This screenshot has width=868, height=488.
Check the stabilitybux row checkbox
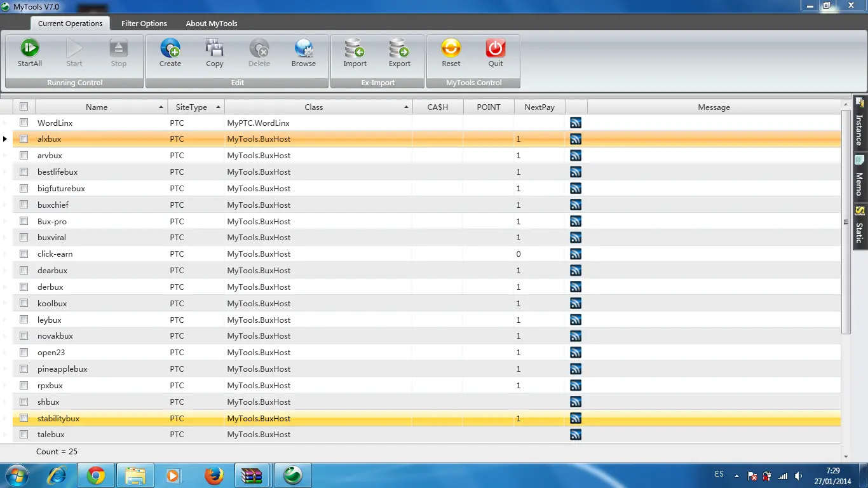(24, 418)
